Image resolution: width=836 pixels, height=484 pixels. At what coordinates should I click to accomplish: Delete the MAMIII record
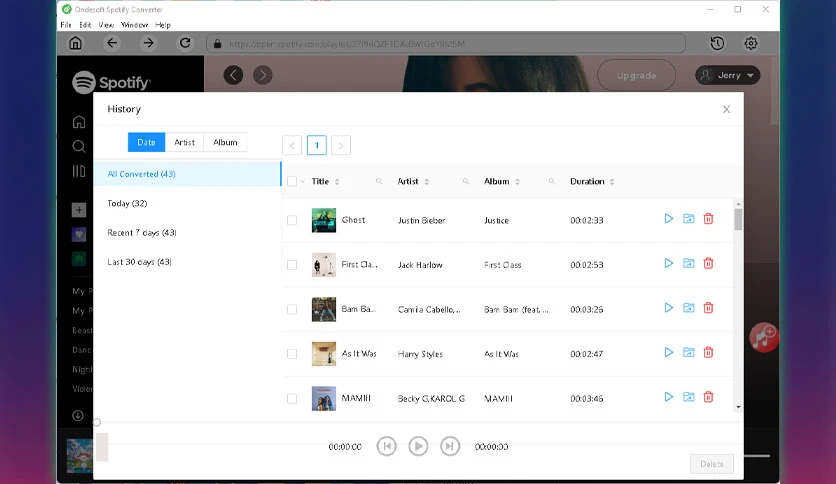[708, 397]
